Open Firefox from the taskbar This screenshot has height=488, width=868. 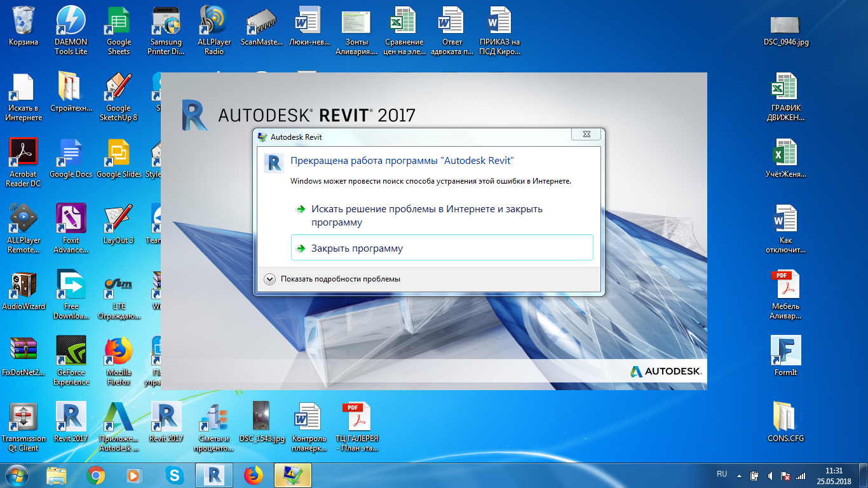[x=254, y=475]
